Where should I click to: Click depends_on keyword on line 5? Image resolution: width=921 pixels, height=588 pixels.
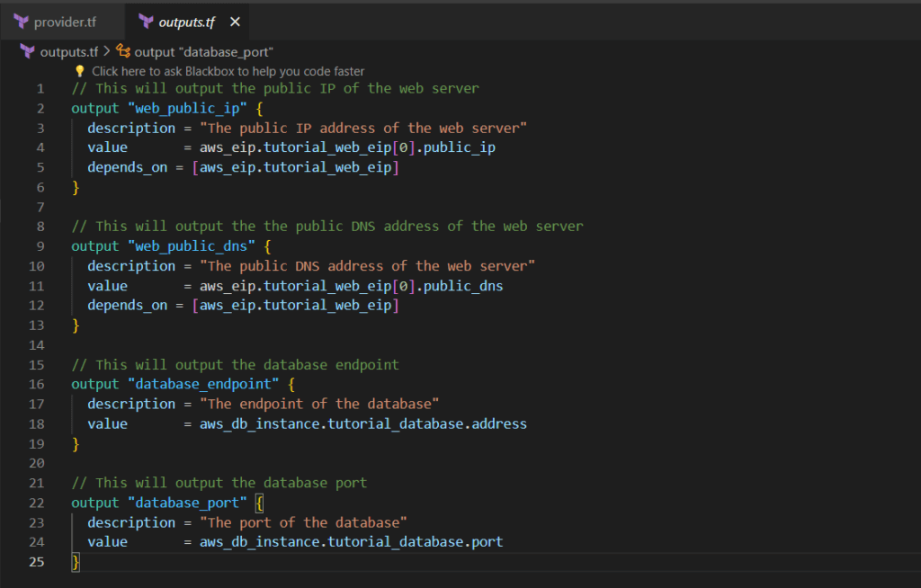click(127, 168)
